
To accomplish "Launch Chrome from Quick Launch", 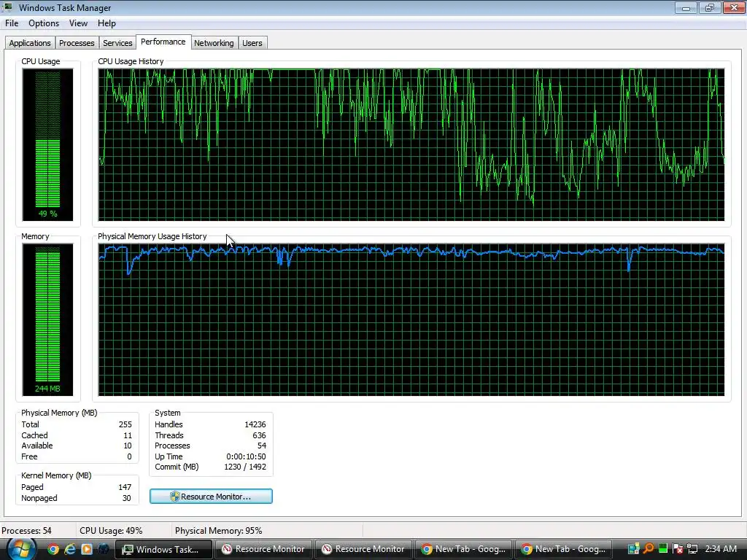I will coord(53,550).
